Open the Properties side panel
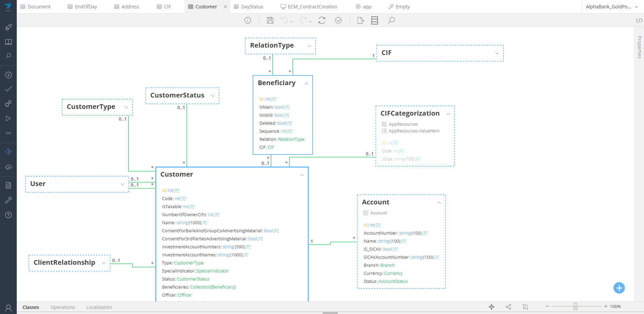 click(639, 47)
